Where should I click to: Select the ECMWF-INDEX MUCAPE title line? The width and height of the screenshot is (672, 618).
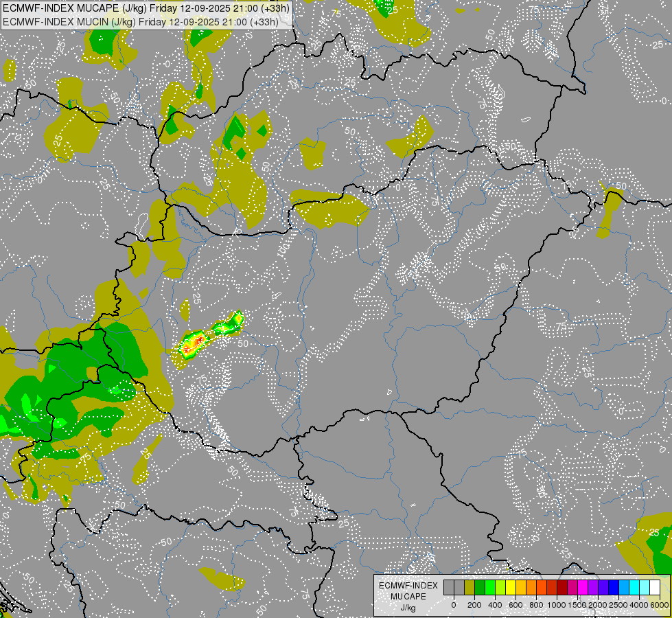click(x=146, y=8)
